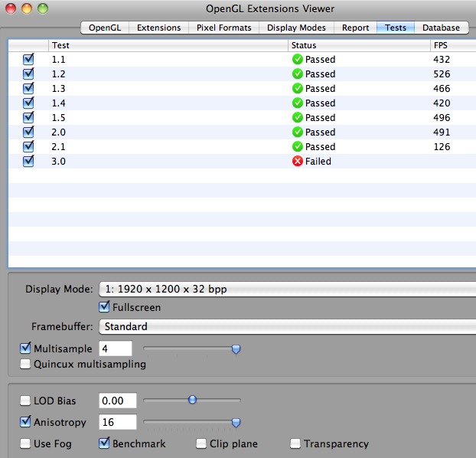The image size is (476, 458).
Task: Click the green Passed icon for test 1.3
Action: tap(298, 88)
